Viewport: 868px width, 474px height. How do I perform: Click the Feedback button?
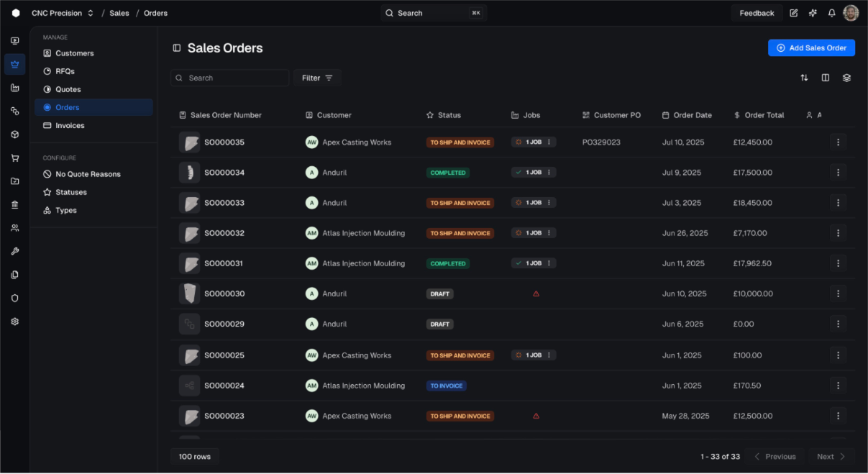(757, 13)
